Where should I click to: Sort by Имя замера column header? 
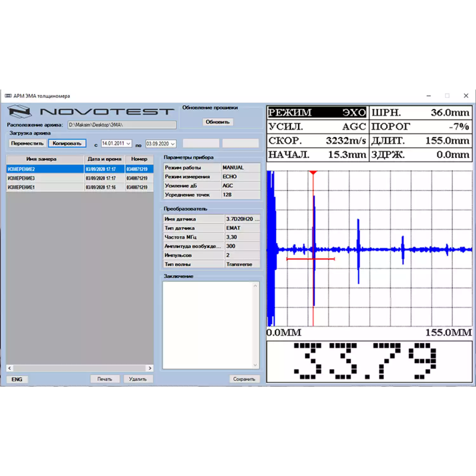[42, 159]
